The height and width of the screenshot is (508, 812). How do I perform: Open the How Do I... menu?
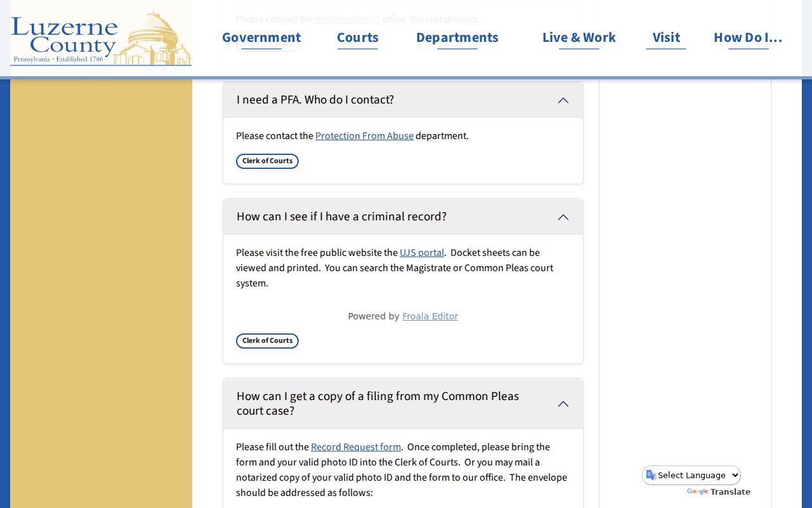click(748, 37)
